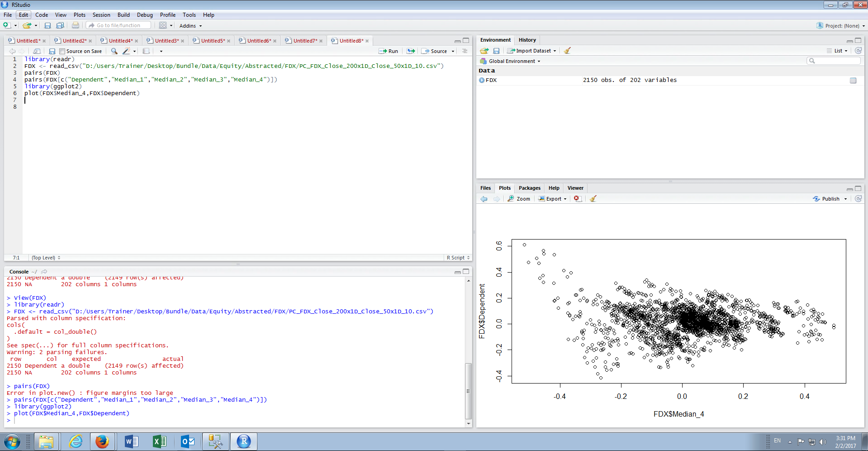Image resolution: width=868 pixels, height=451 pixels.
Task: Click Publish plot button
Action: coord(826,199)
